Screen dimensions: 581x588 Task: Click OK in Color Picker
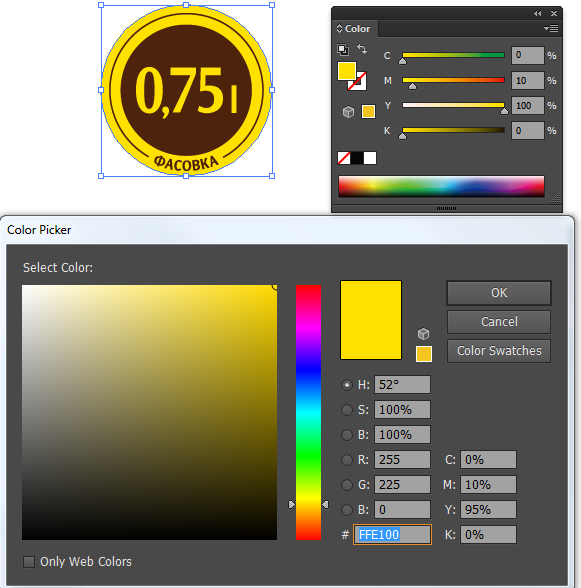[499, 293]
